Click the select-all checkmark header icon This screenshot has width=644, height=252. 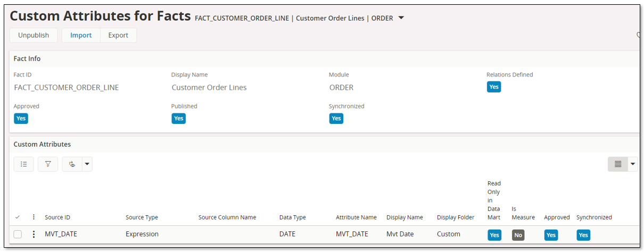click(18, 217)
